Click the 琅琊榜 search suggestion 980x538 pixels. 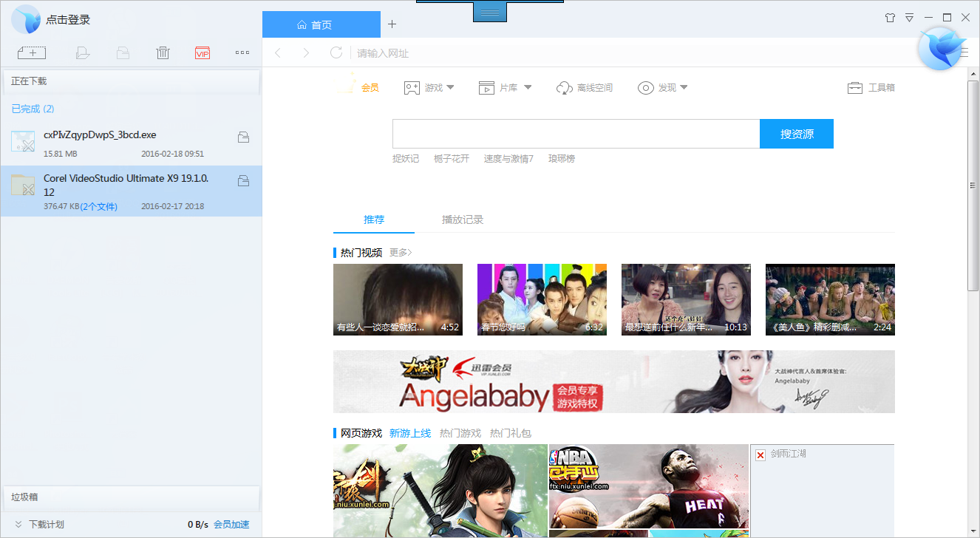point(562,159)
